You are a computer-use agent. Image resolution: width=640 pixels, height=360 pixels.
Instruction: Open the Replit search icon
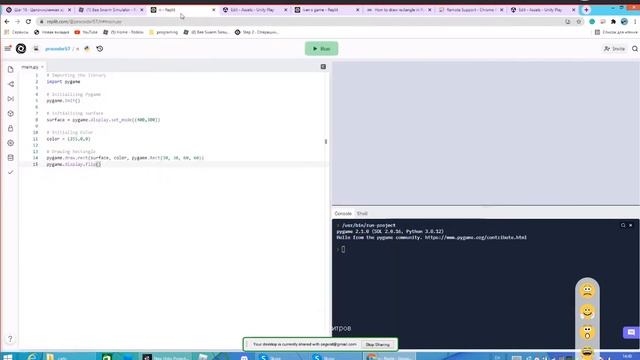(635, 49)
